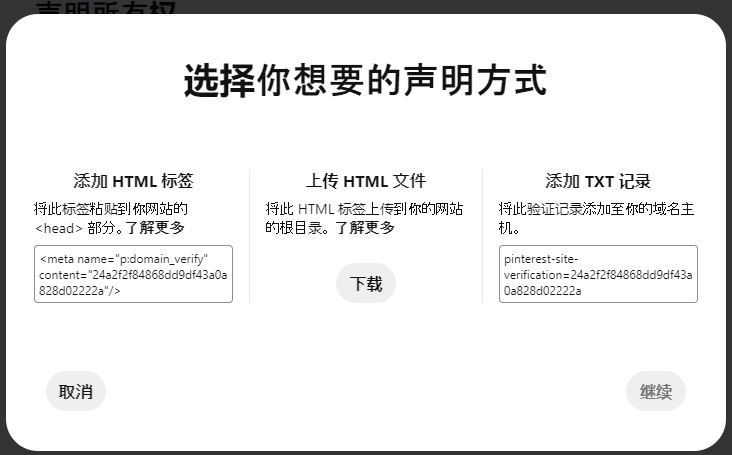
Task: Click the 继续 continue button
Action: (655, 391)
